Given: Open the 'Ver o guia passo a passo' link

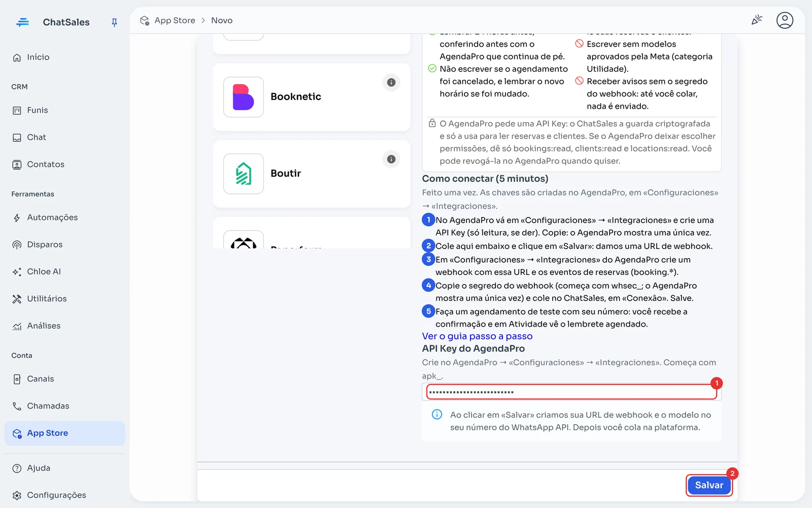Looking at the screenshot, I should pyautogui.click(x=477, y=336).
